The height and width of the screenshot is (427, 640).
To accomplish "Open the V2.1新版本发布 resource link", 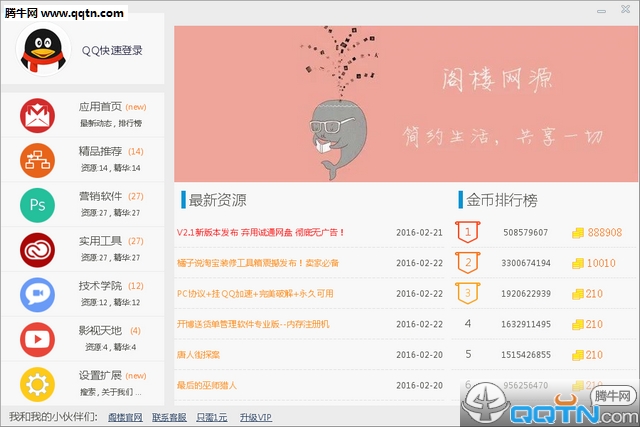I will [x=260, y=233].
